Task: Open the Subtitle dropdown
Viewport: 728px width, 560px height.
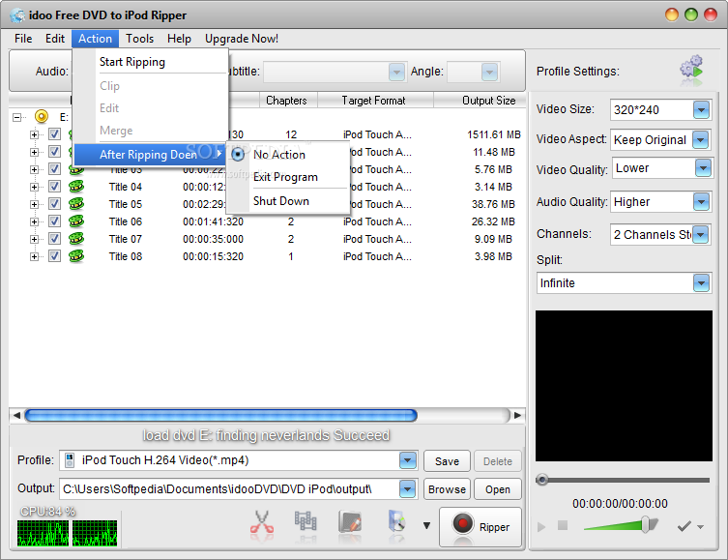Action: tap(396, 72)
